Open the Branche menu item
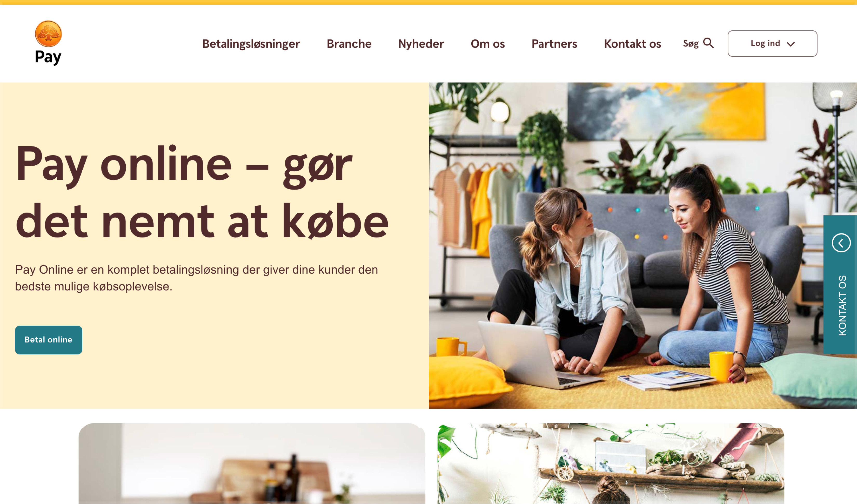 pos(349,44)
